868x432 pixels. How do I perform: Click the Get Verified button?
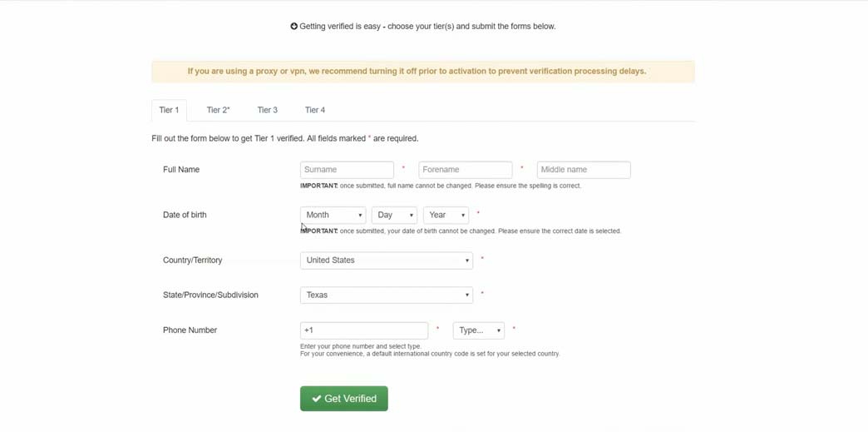coord(343,399)
